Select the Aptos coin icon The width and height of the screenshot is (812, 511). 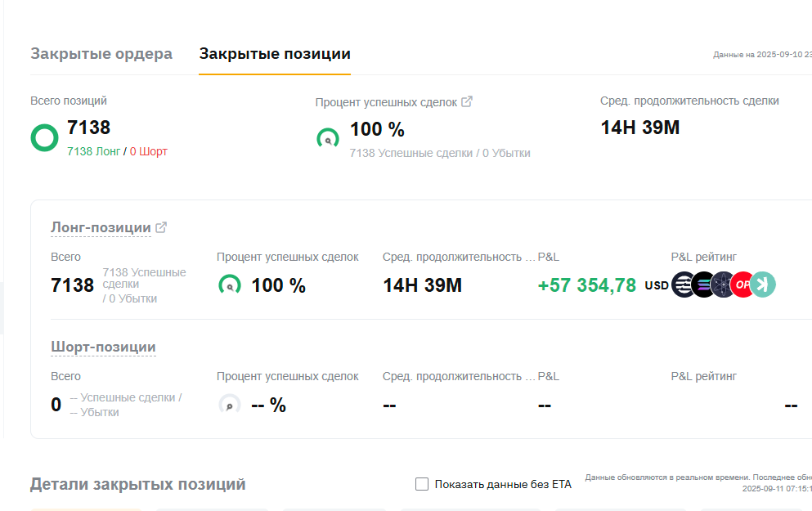(x=683, y=285)
